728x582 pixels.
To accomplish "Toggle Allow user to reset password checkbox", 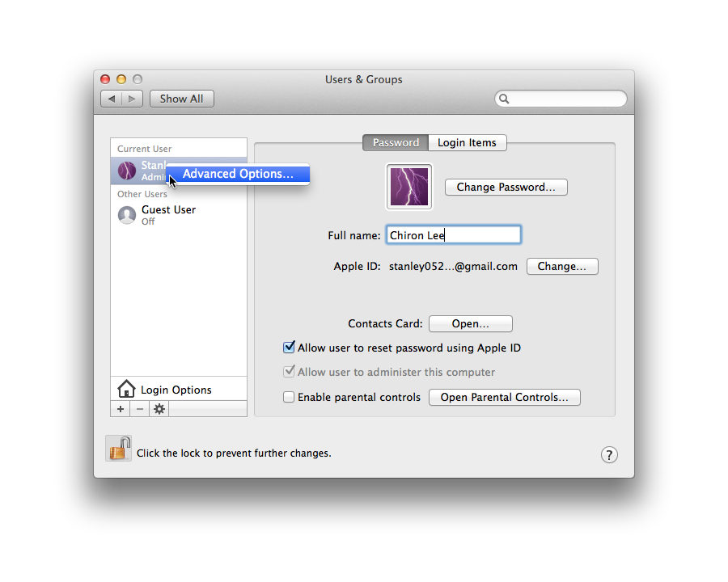I will (289, 348).
